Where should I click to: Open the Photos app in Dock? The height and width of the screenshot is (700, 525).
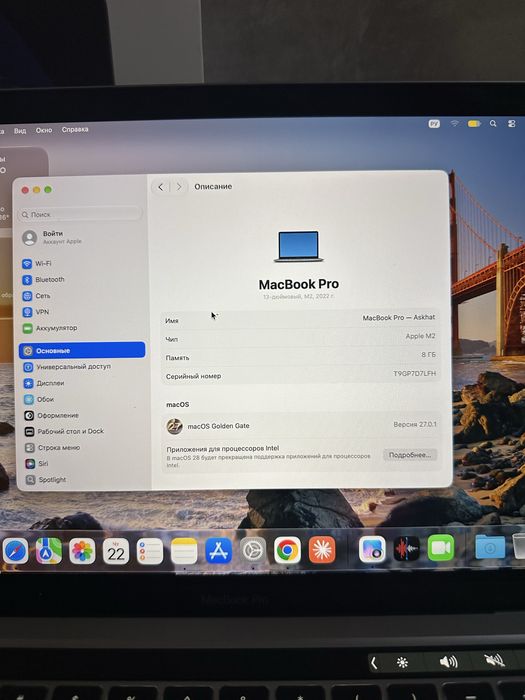tap(82, 551)
